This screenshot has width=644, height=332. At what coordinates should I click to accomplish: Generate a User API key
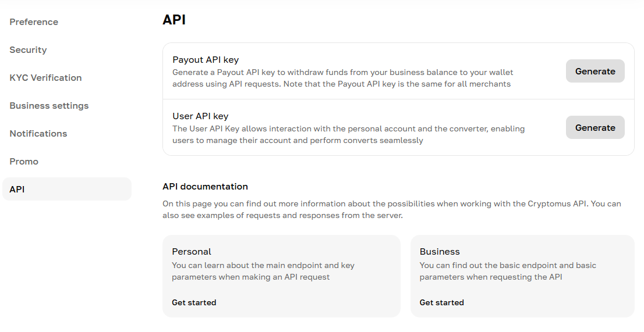(595, 128)
